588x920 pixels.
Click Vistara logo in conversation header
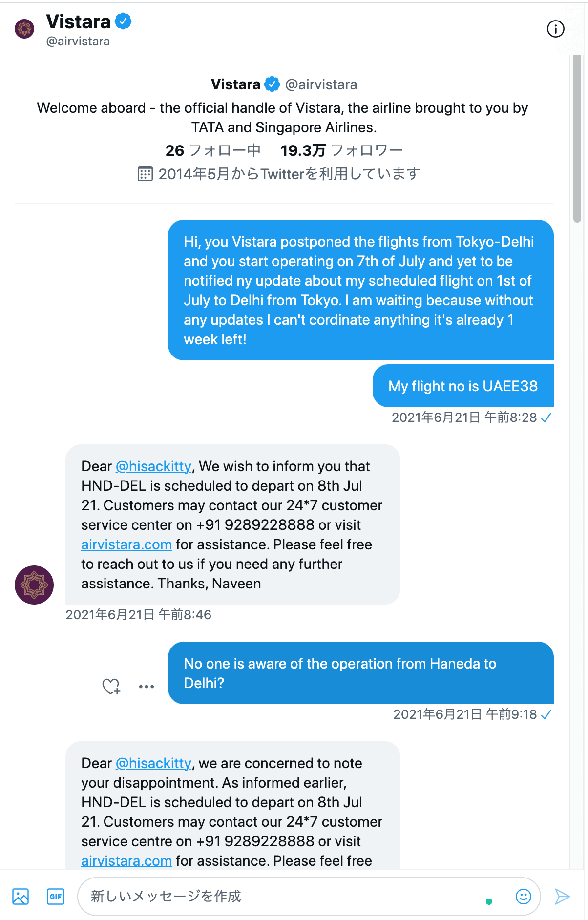tap(24, 29)
